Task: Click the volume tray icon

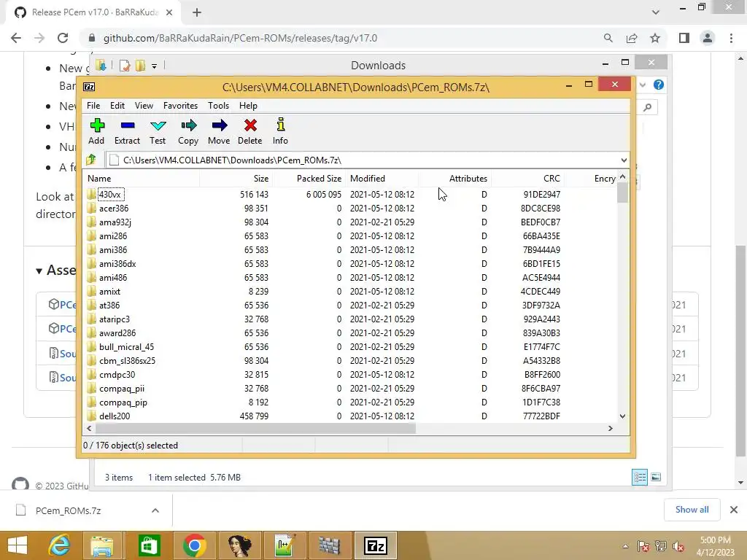Action: (x=678, y=546)
